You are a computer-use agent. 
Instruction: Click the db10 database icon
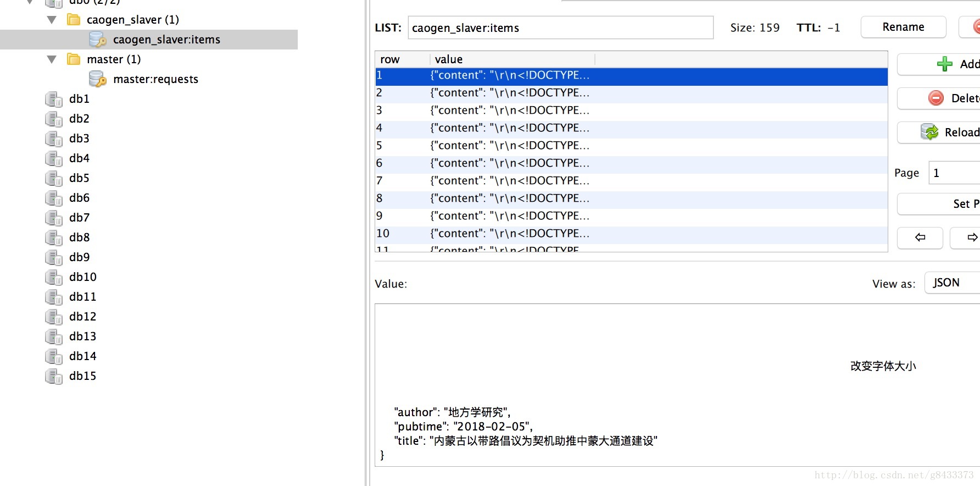[54, 278]
